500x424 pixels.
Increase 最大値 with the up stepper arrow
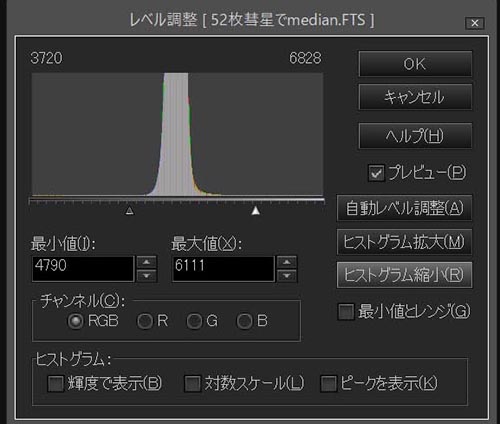pyautogui.click(x=287, y=262)
